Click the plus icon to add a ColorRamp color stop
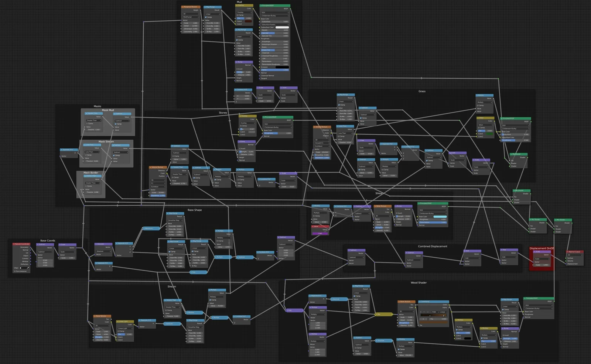 coord(421,312)
